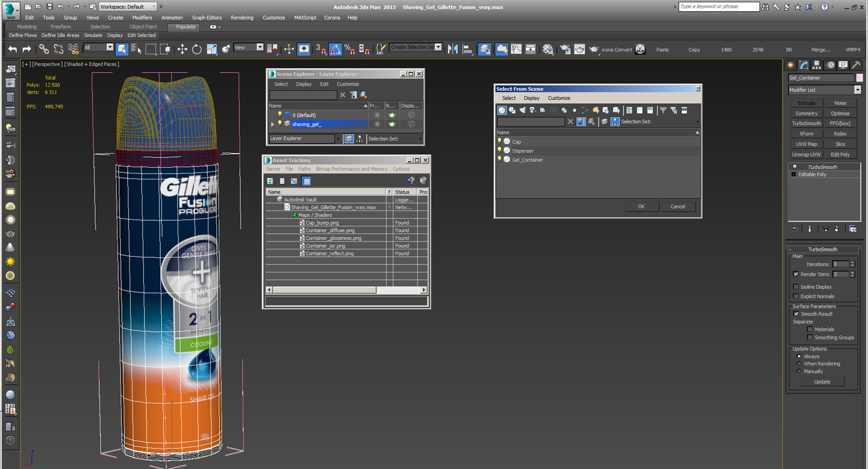Open the MAXScript menu
Viewport: 868px width, 469px height.
(305, 18)
